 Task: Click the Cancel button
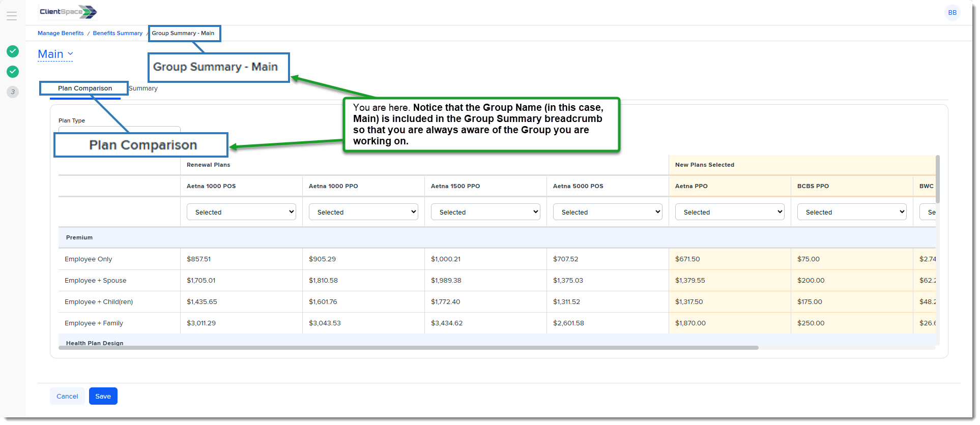[x=67, y=396]
